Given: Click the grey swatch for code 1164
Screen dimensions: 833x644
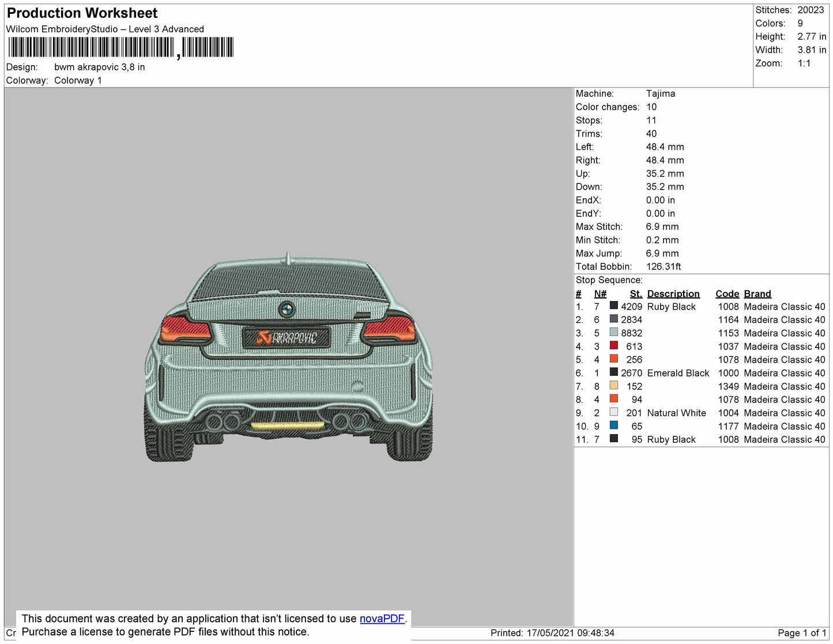Looking at the screenshot, I should click(614, 319).
